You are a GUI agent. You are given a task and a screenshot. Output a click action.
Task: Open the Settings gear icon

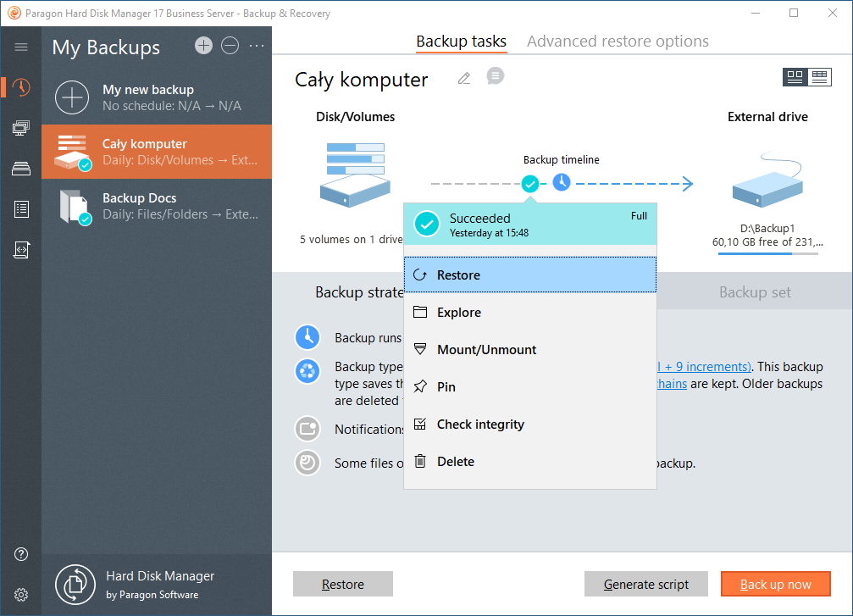coord(21,595)
